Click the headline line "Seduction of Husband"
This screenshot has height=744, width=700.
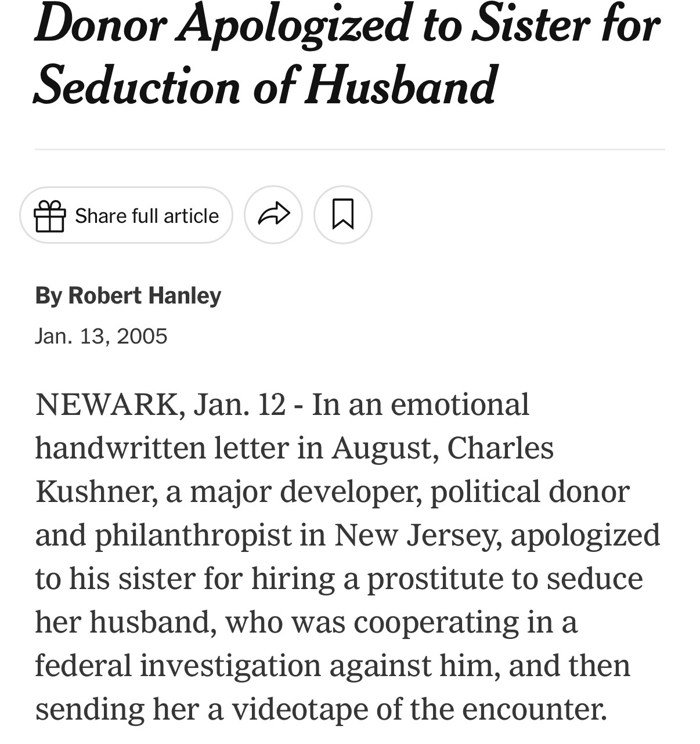coord(265,86)
